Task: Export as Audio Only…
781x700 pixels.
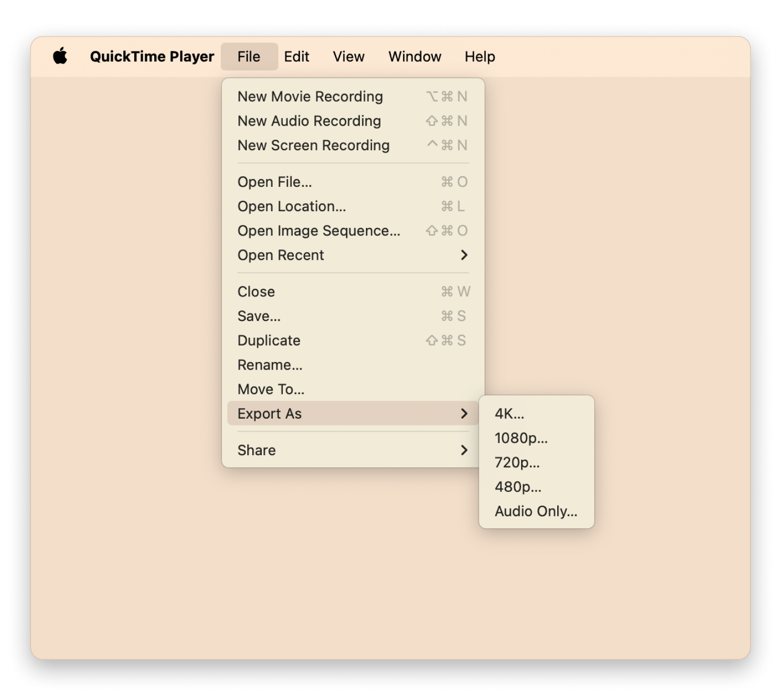Action: 536,511
